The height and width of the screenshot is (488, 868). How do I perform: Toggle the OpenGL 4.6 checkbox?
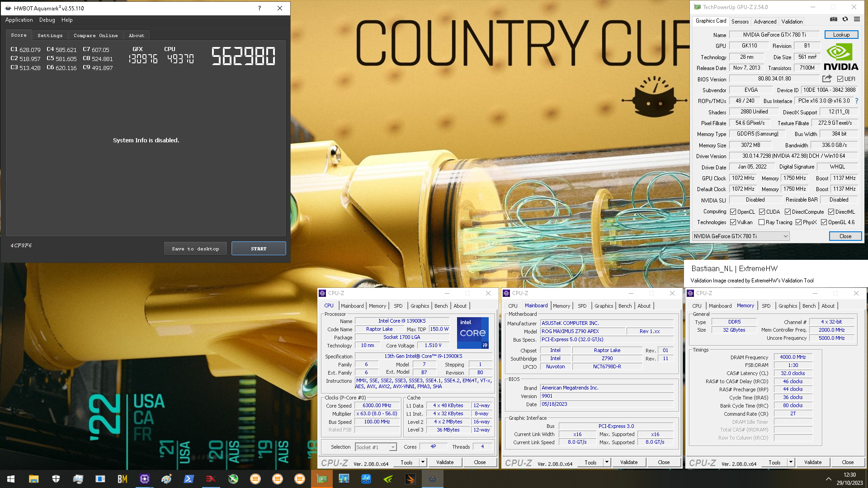pos(824,222)
